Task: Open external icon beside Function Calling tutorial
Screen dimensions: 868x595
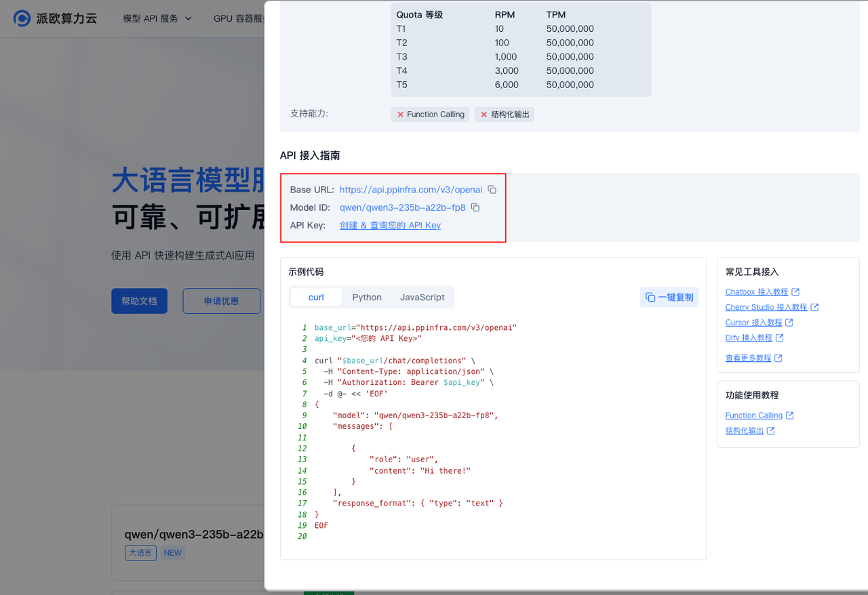Action: click(x=790, y=415)
